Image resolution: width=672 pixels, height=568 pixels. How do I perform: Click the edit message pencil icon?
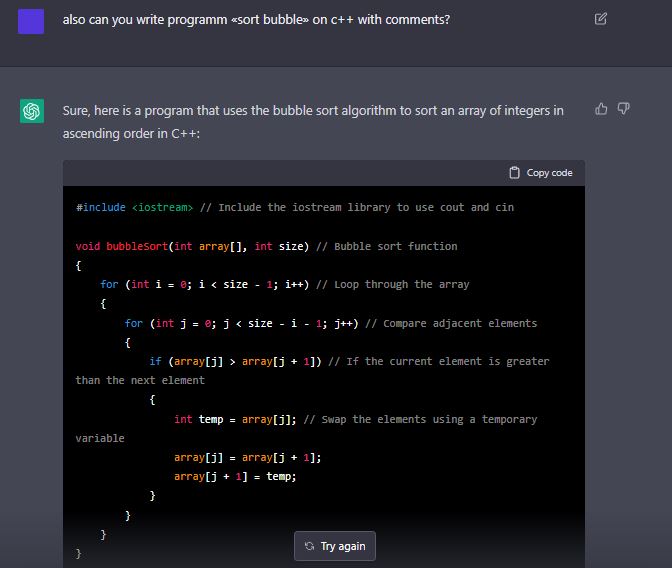click(x=600, y=19)
